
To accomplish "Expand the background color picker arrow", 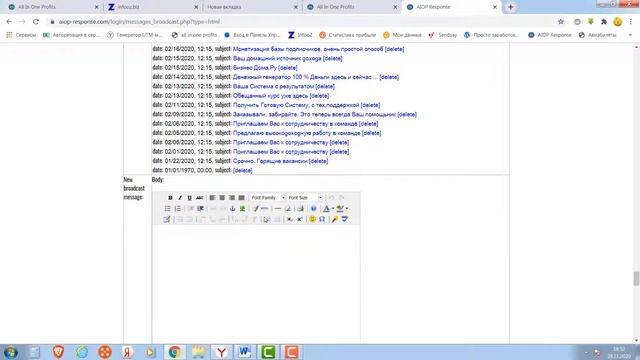I will coord(347,209).
